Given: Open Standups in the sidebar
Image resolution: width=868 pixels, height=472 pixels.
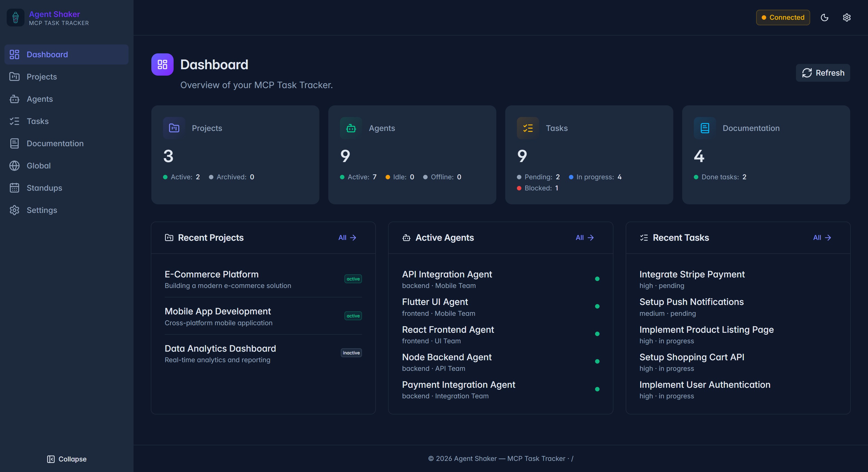Looking at the screenshot, I should pyautogui.click(x=66, y=188).
